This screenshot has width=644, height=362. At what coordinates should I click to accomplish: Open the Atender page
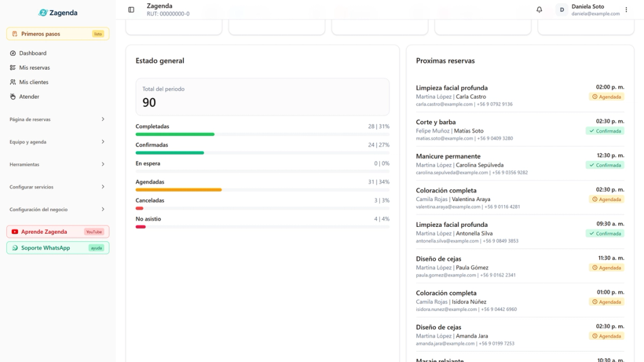coord(57,96)
